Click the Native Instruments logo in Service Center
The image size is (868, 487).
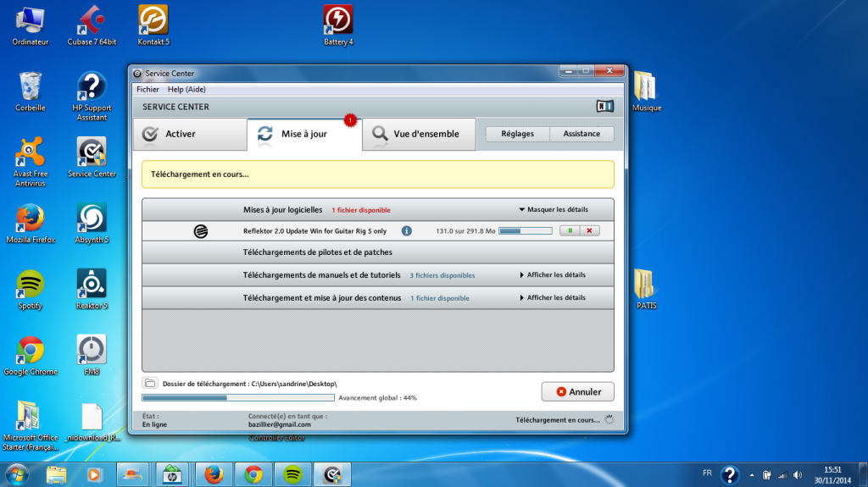[x=604, y=106]
